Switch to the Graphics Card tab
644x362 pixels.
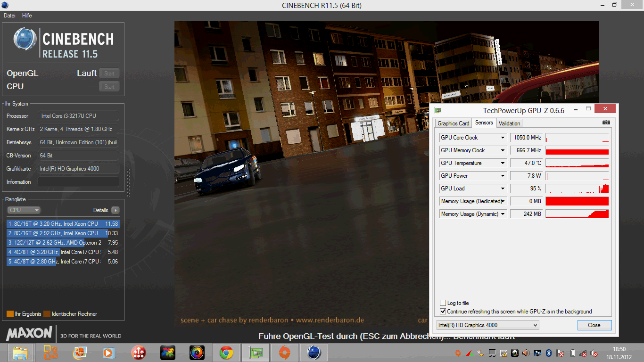pyautogui.click(x=454, y=123)
